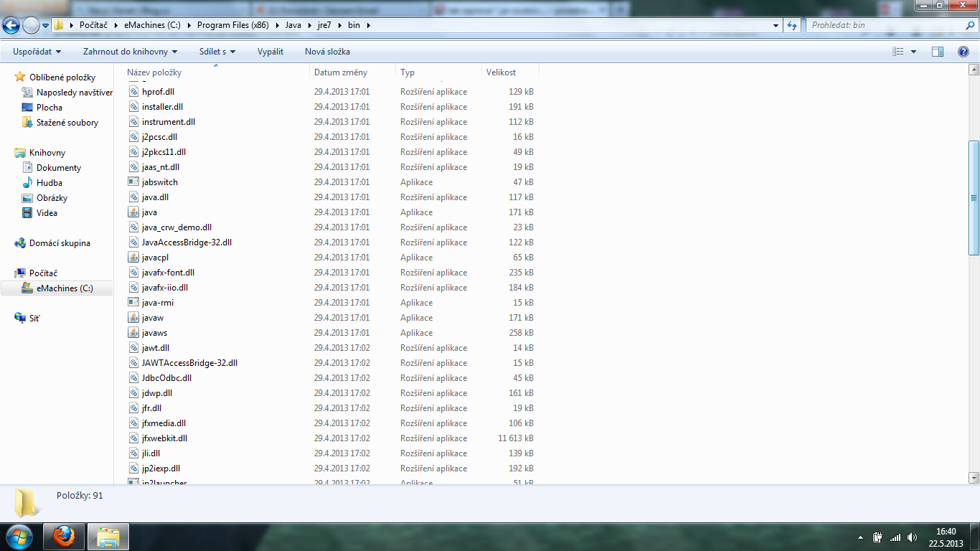The image size is (980, 551).
Task: Select 'eMachines (C:)' drive in sidebar
Action: (x=65, y=288)
